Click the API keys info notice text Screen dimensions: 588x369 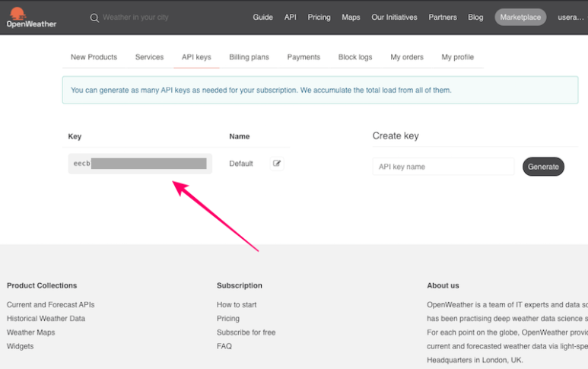click(x=261, y=90)
